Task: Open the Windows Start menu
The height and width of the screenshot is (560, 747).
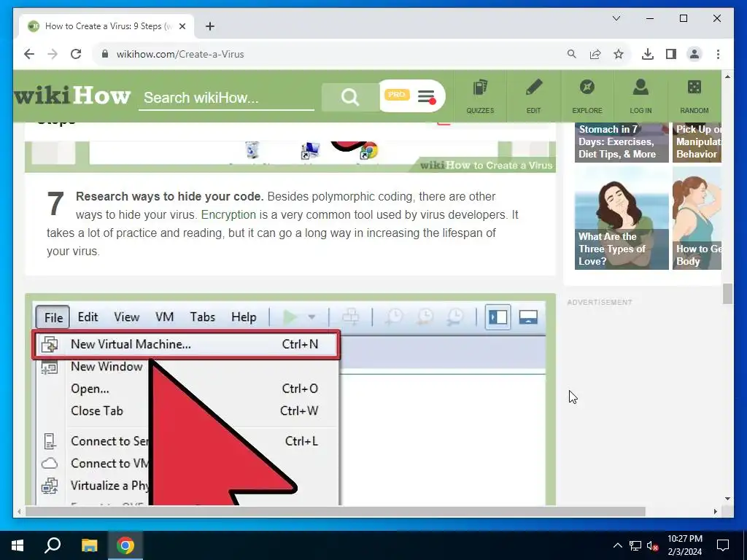Action: coord(18,545)
